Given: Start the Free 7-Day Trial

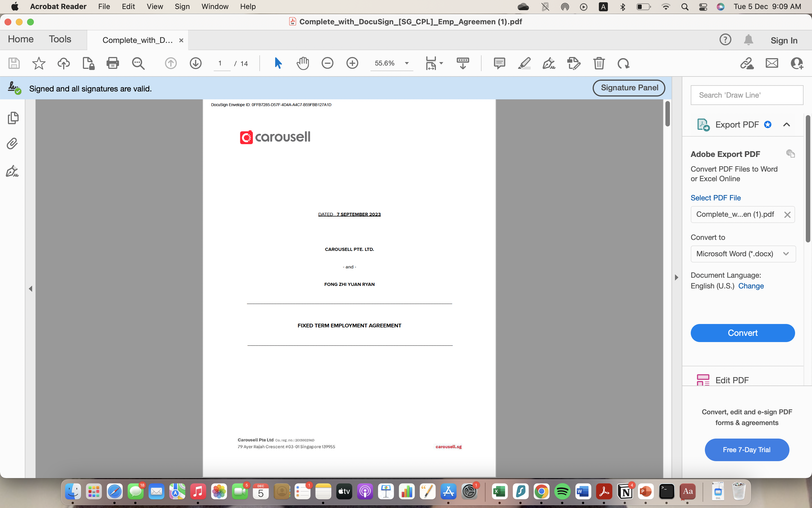Looking at the screenshot, I should click(747, 450).
